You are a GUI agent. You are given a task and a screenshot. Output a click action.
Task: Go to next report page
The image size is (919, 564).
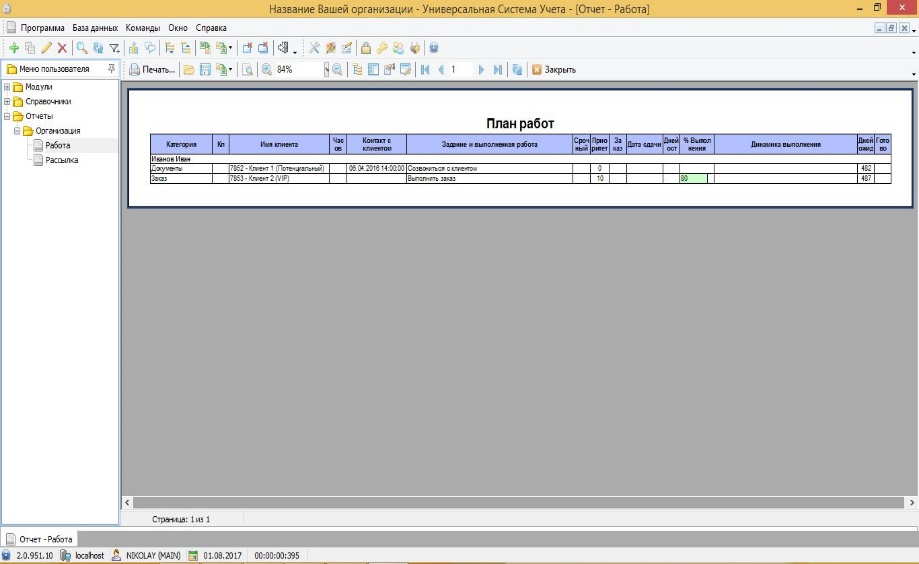point(481,70)
